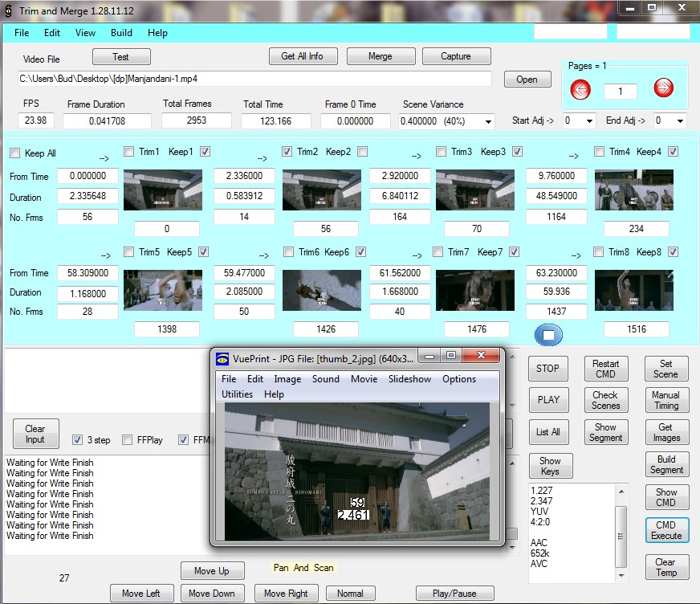Click the CMD Execute button
This screenshot has width=700, height=604.
[x=666, y=530]
